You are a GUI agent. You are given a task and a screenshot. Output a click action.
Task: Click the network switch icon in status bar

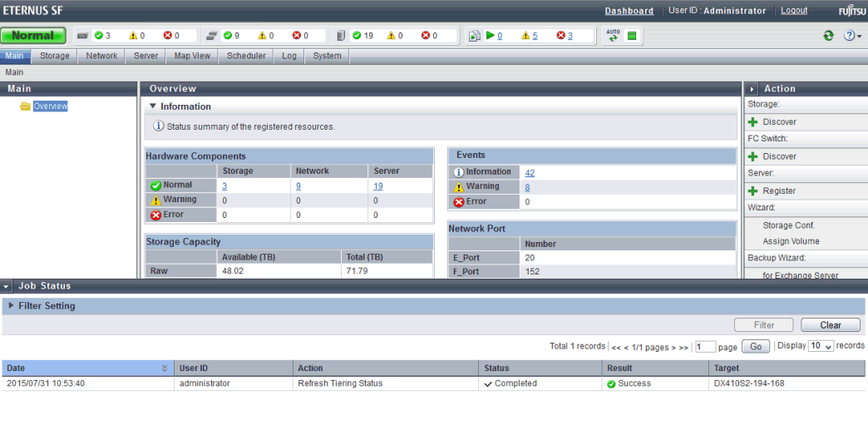(x=211, y=36)
